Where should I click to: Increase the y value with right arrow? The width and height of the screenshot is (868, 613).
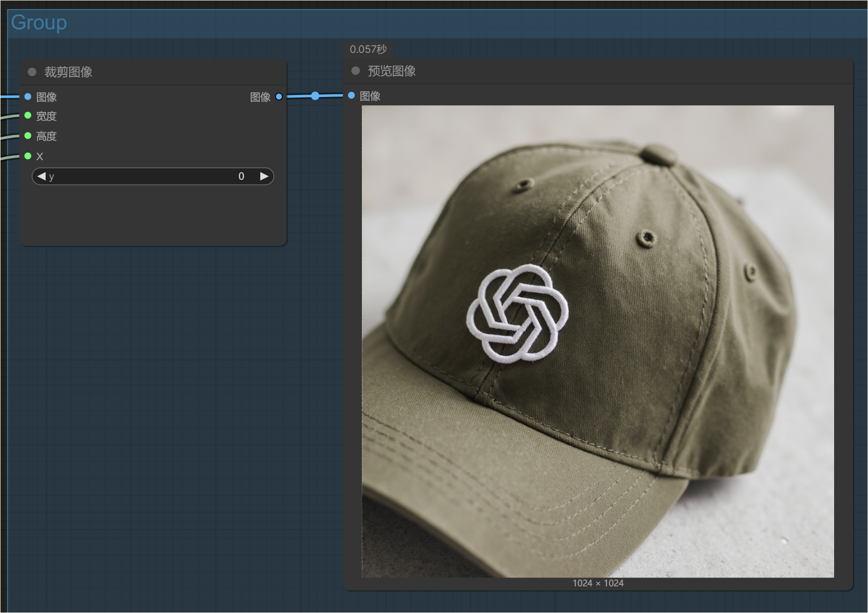[264, 176]
